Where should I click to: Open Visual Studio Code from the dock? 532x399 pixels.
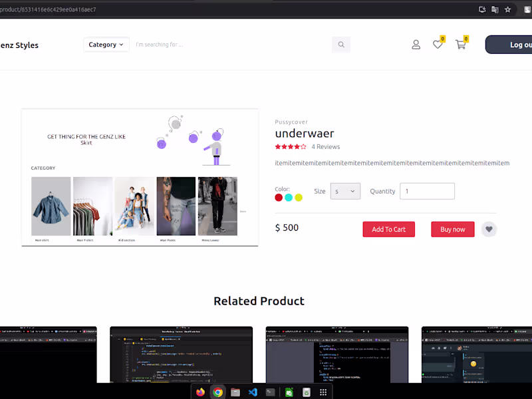pos(253,392)
